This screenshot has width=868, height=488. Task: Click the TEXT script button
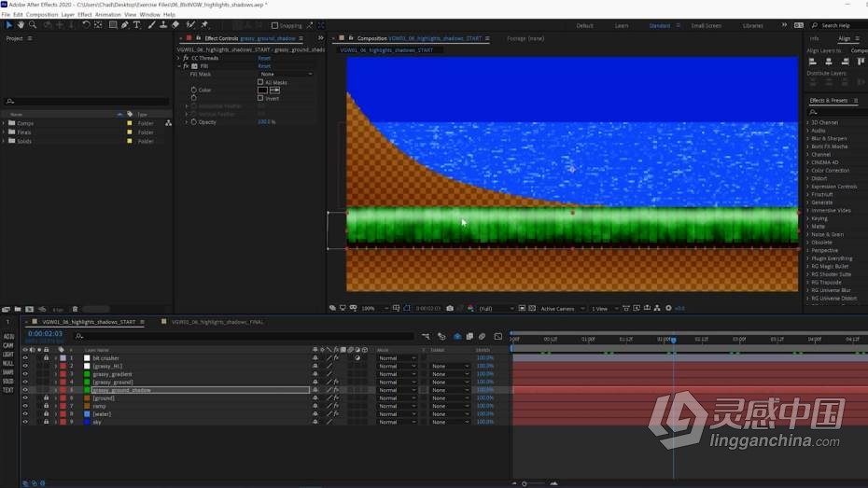[8, 389]
